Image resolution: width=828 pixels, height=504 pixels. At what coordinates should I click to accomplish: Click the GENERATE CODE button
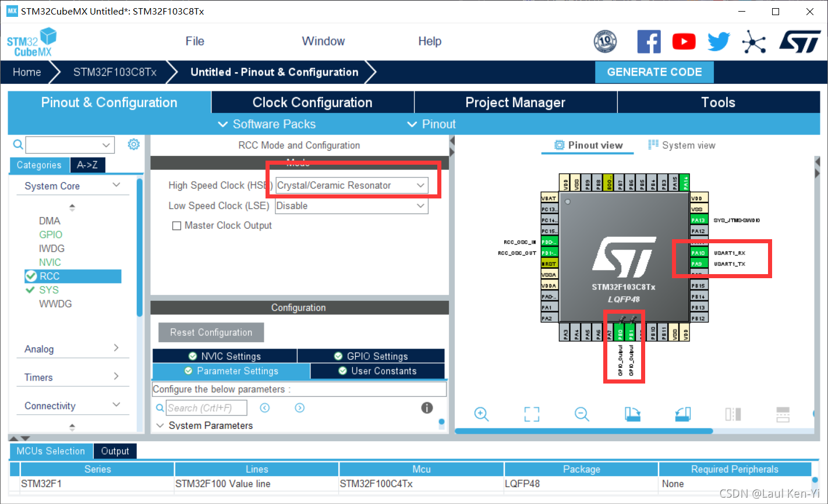[654, 72]
